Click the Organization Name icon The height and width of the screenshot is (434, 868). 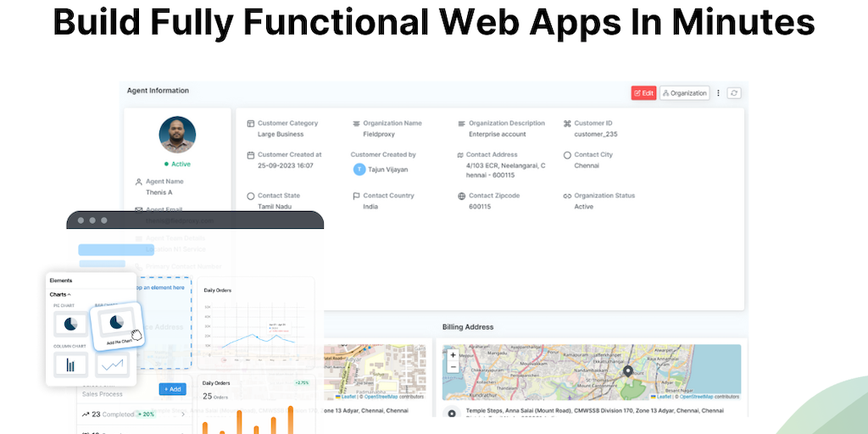click(x=357, y=124)
